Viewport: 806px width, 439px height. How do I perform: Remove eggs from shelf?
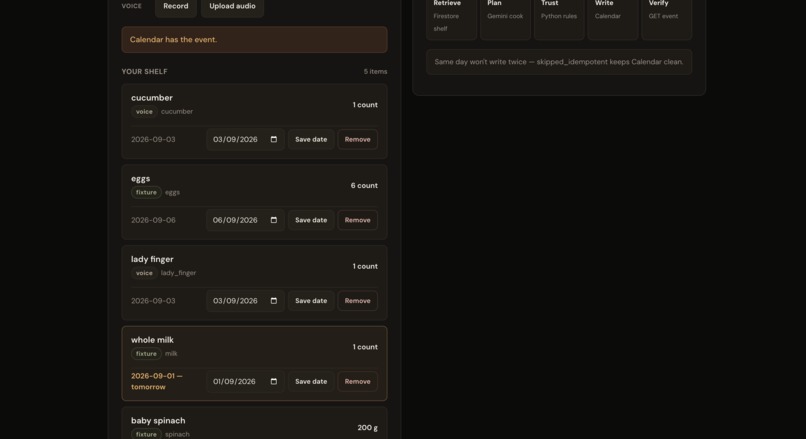pos(357,220)
